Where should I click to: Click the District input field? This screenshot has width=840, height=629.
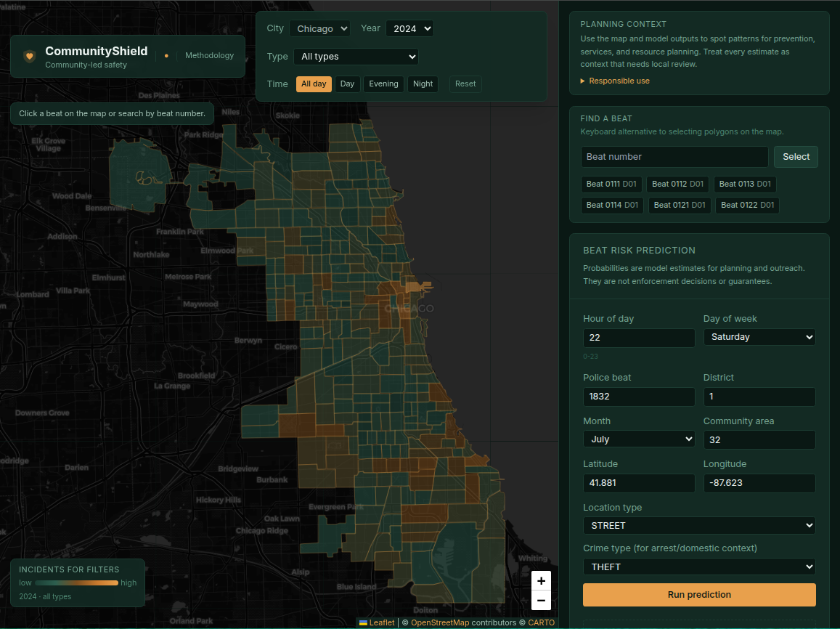point(759,397)
